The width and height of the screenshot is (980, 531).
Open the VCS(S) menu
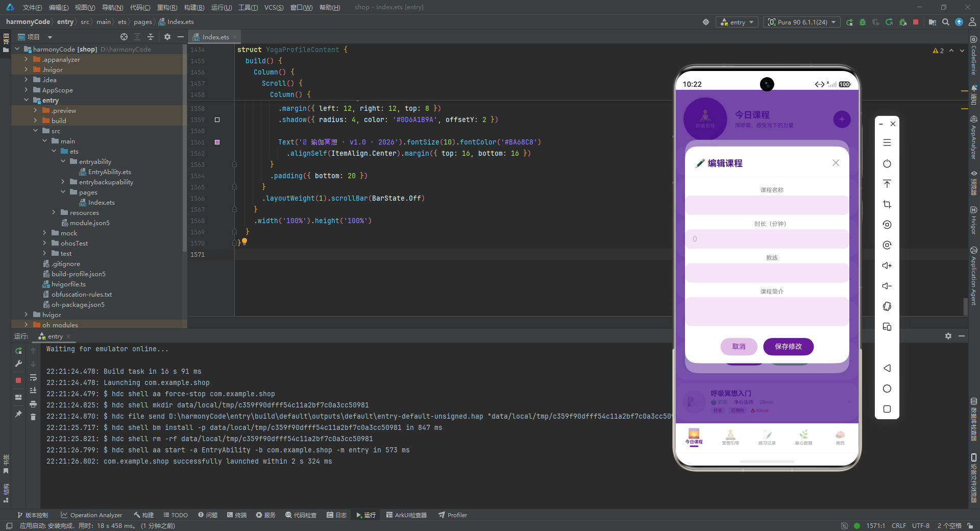point(274,7)
